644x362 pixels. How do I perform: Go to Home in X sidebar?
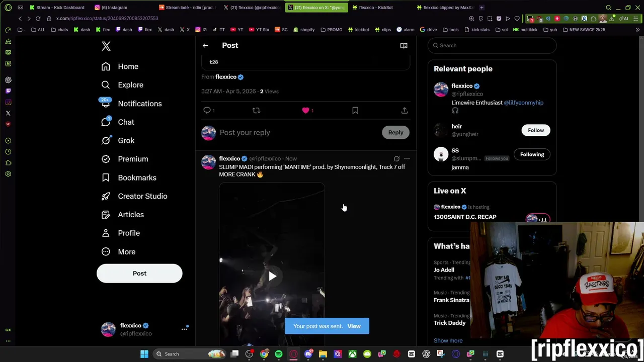click(120, 66)
